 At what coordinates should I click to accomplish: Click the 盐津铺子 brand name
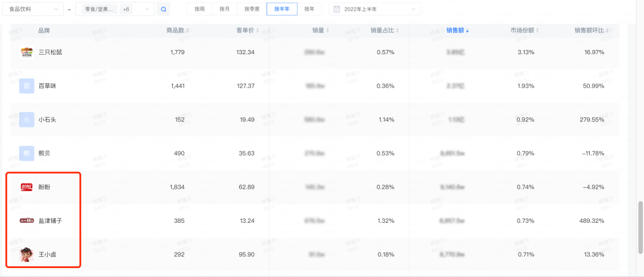tap(50, 221)
